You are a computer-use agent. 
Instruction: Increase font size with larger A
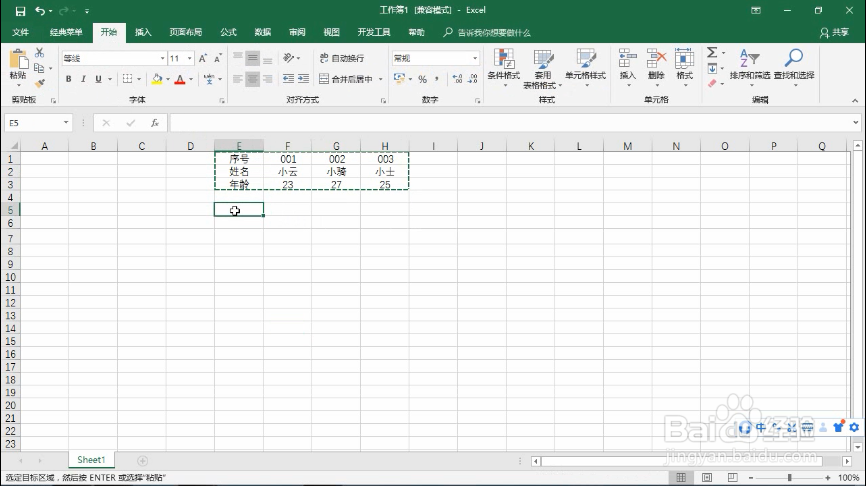pos(203,59)
